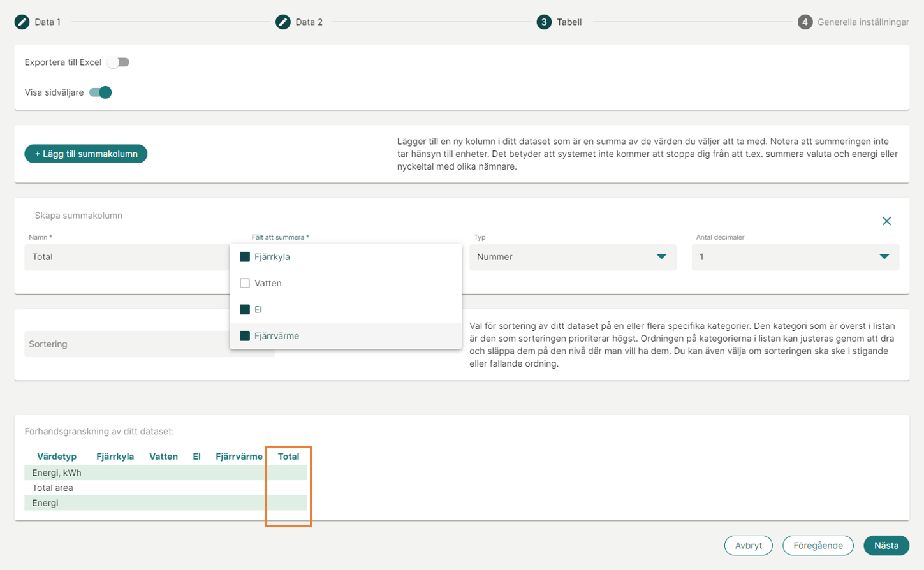The width and height of the screenshot is (924, 570).
Task: Click the El column header in preview
Action: 196,457
